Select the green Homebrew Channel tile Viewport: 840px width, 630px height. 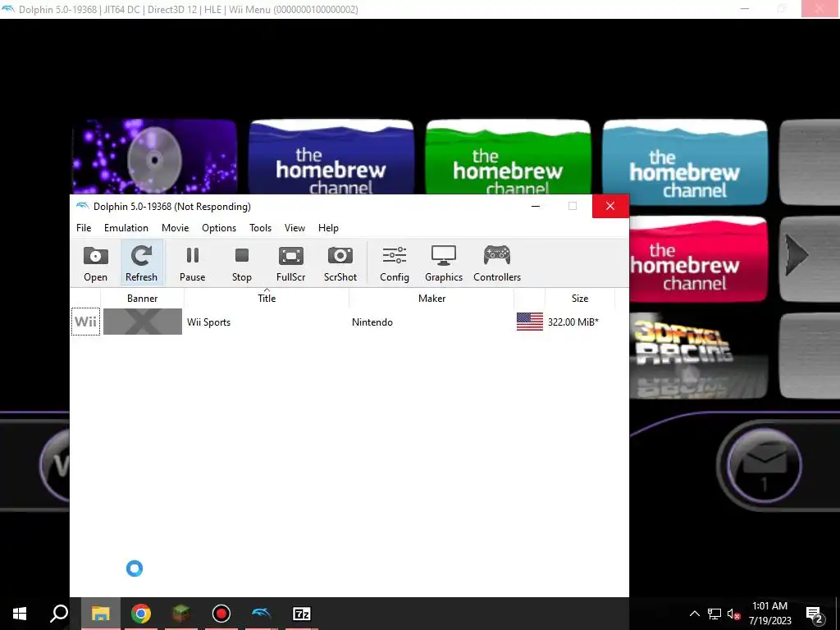point(508,157)
